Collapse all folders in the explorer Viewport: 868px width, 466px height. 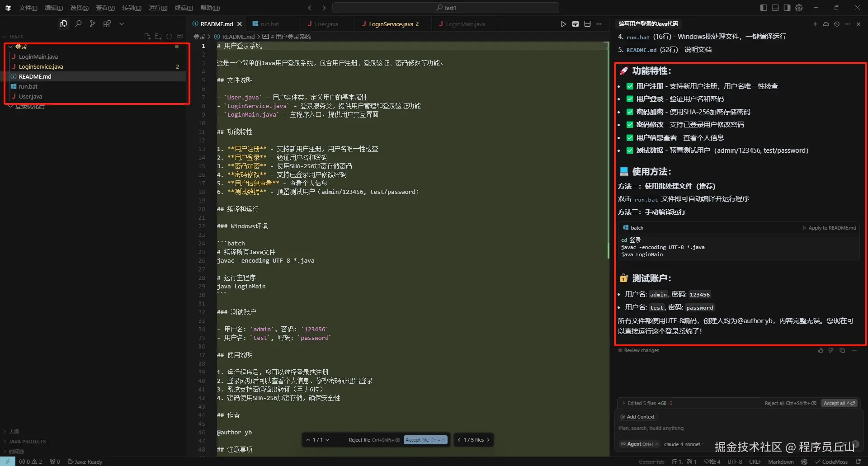[179, 37]
